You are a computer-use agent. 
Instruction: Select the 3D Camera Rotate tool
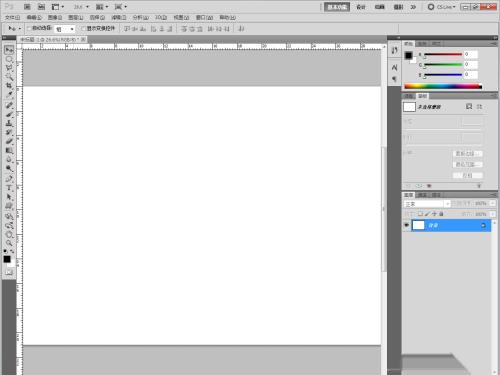tap(9, 225)
